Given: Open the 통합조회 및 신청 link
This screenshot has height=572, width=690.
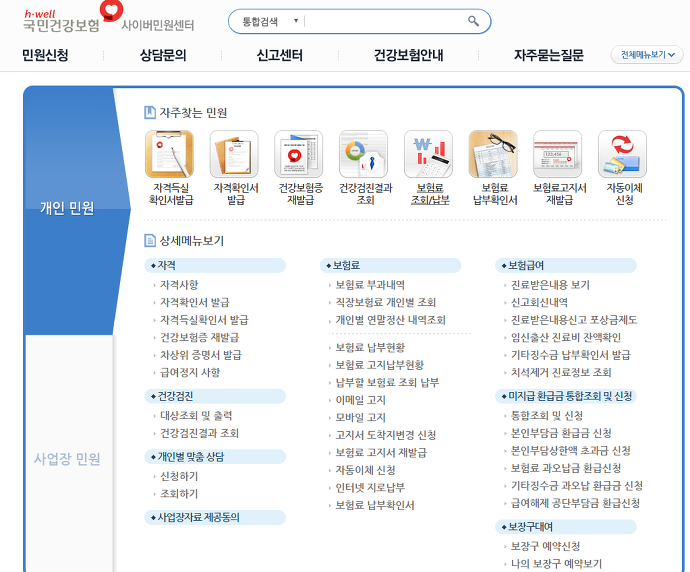Looking at the screenshot, I should (x=547, y=416).
